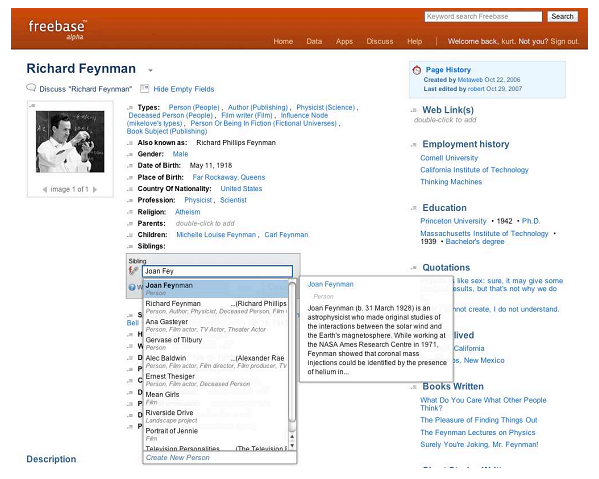Click the Hide Empty Fields page icon

tap(144, 89)
